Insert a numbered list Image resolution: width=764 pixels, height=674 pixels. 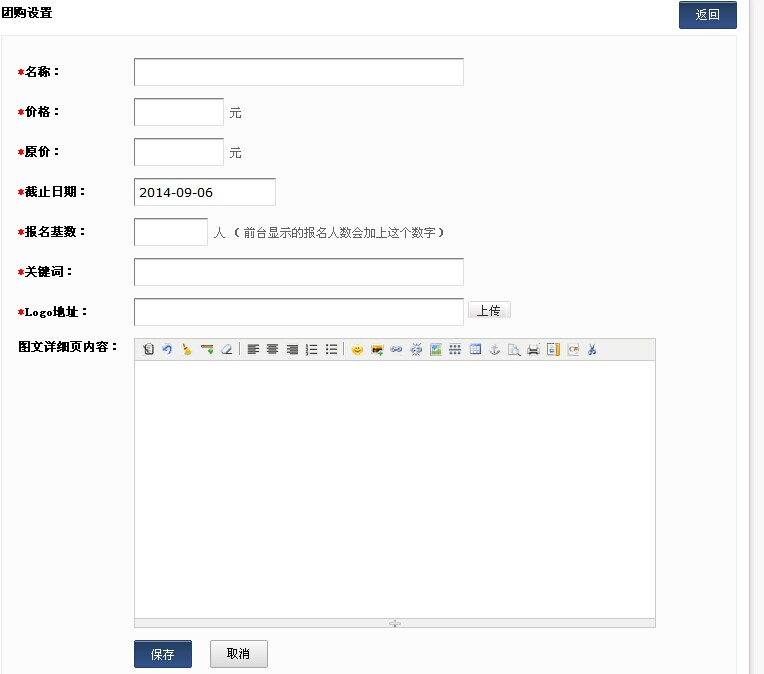311,350
